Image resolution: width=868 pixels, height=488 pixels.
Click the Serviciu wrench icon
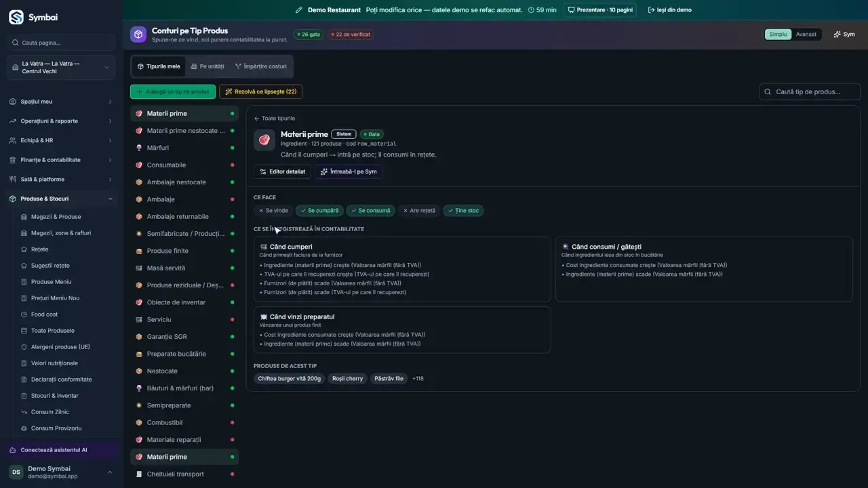139,319
